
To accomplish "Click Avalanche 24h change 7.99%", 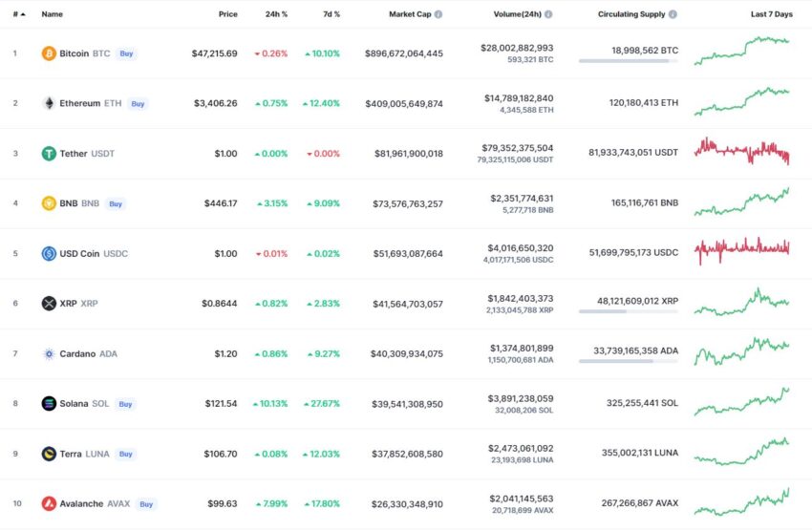I will pyautogui.click(x=272, y=503).
